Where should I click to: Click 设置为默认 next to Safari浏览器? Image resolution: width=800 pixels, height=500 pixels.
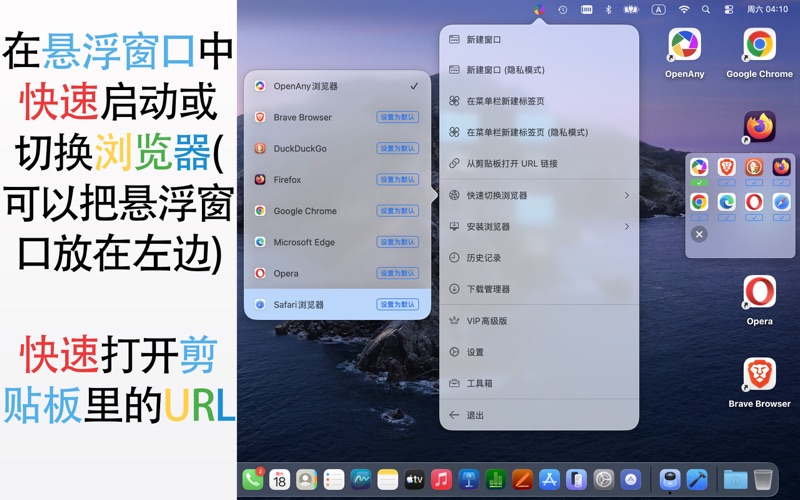[x=397, y=304]
